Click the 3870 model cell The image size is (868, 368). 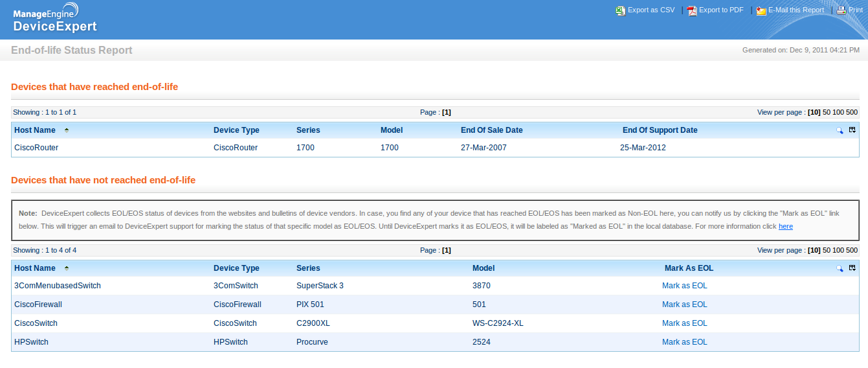[481, 286]
